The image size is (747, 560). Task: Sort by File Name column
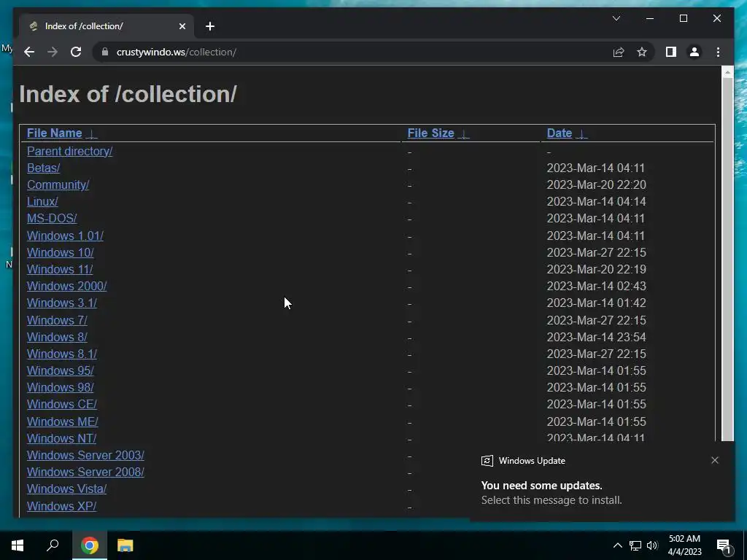(x=54, y=133)
